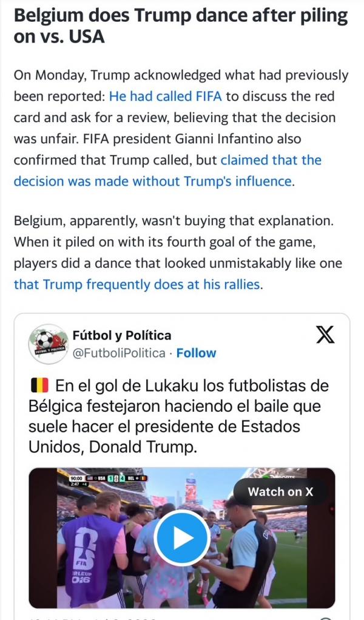Viewport: 364px width, 620px height.
Task: Follow the FutboliPolitica account
Action: point(196,353)
